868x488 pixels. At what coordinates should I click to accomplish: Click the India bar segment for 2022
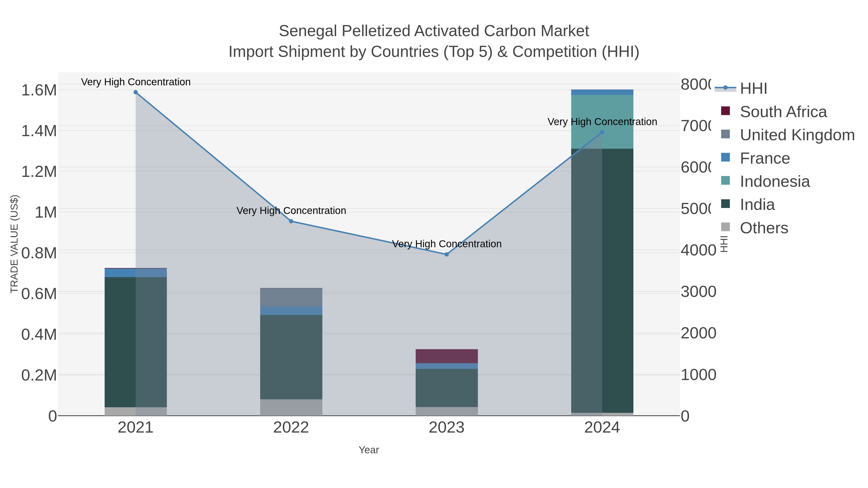coord(291,357)
